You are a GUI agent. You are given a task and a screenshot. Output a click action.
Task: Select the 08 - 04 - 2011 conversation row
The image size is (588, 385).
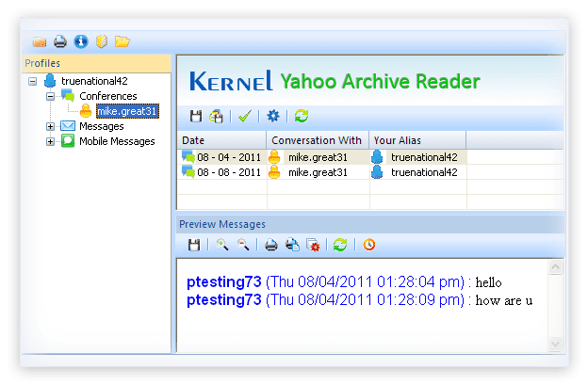pyautogui.click(x=370, y=157)
